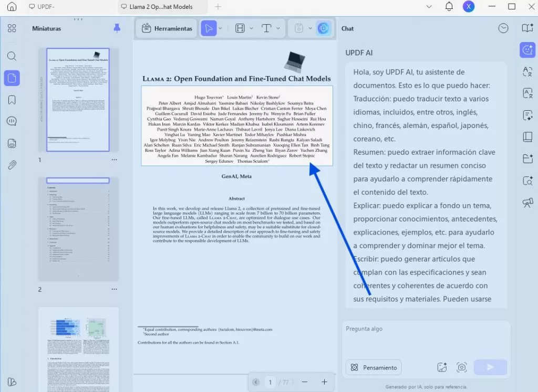
Task: Toggle the Pensamiento thinking mode
Action: coord(374,368)
